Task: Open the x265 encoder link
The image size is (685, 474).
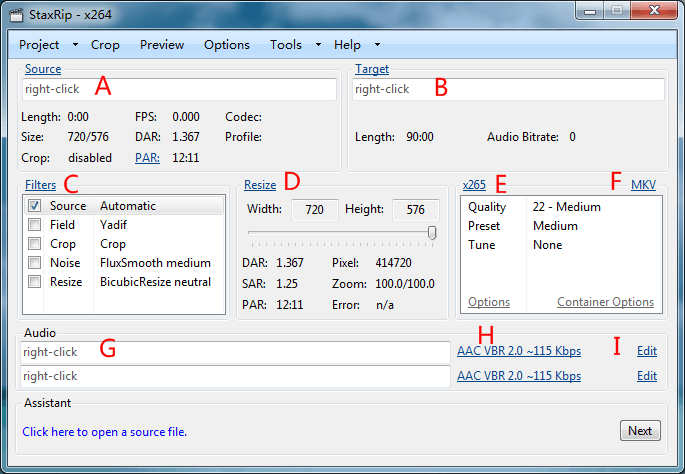Action: point(474,185)
